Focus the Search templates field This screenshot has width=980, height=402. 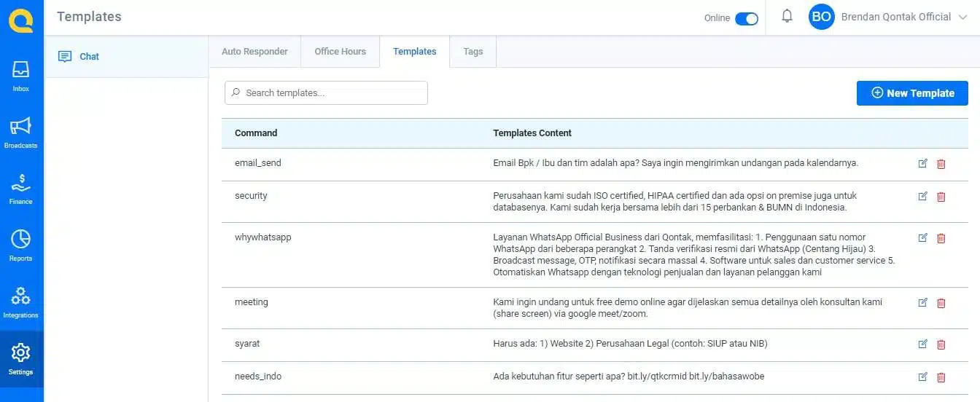point(326,92)
